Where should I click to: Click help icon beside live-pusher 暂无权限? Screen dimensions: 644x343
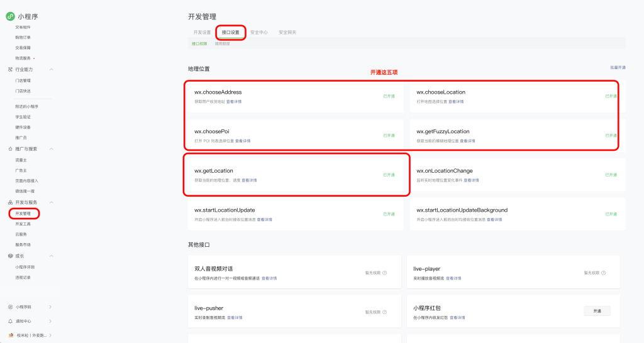[x=384, y=312]
